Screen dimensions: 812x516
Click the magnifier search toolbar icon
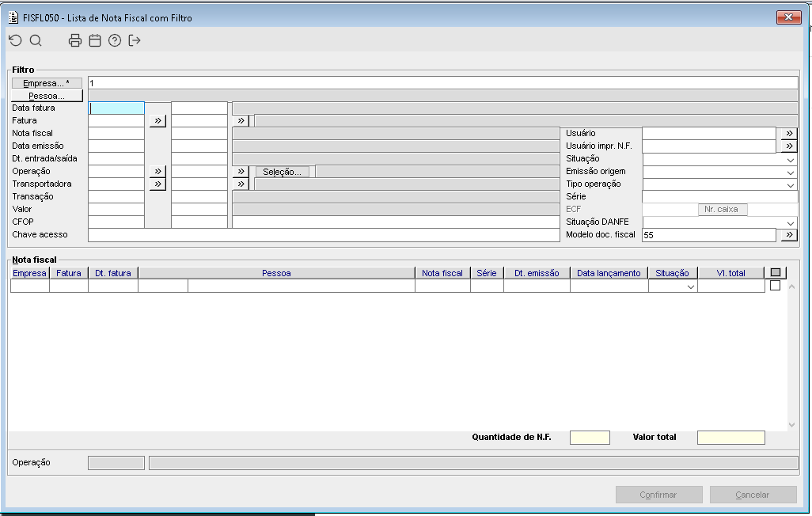pos(36,40)
